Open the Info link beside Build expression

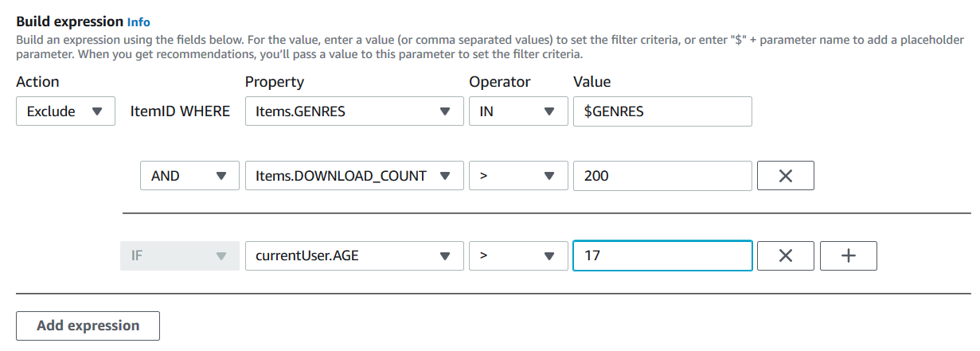coord(139,22)
